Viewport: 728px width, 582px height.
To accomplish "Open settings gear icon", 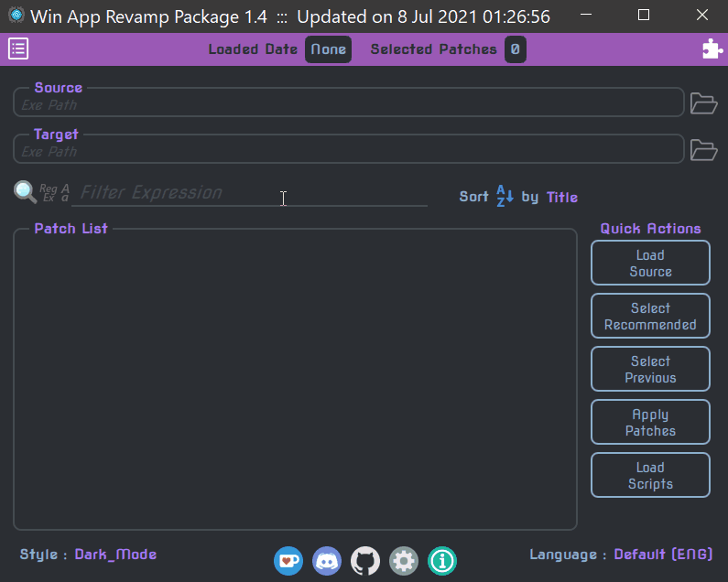I will point(404,561).
